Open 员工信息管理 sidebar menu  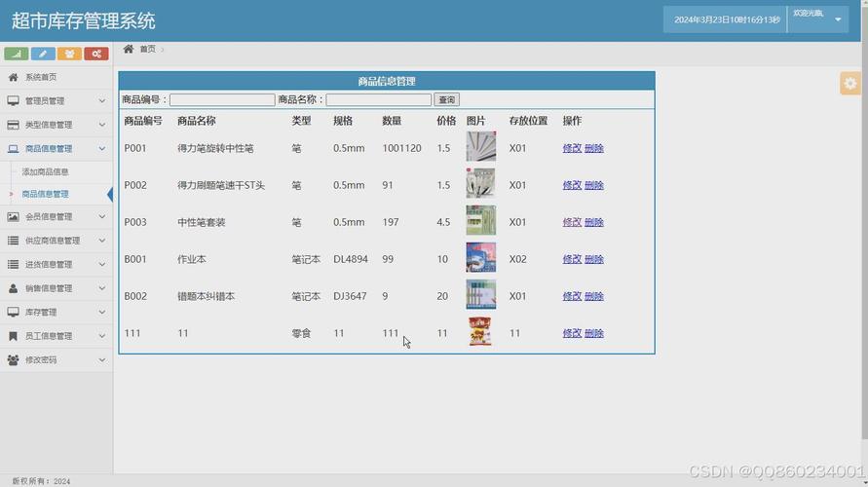pyautogui.click(x=57, y=336)
